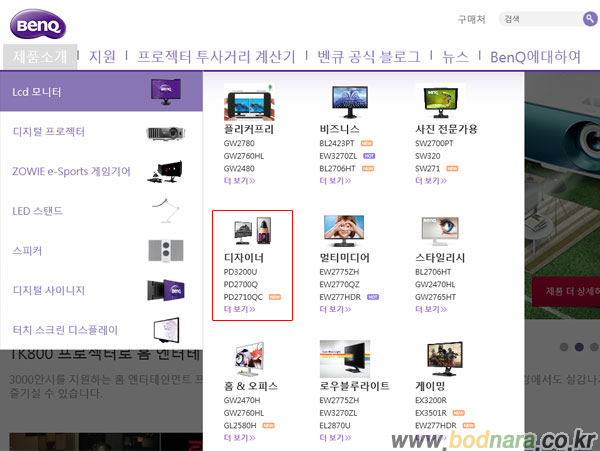Click the 비즈니스 monitor image
Image resolution: width=600 pixels, height=451 pixels.
tap(350, 102)
